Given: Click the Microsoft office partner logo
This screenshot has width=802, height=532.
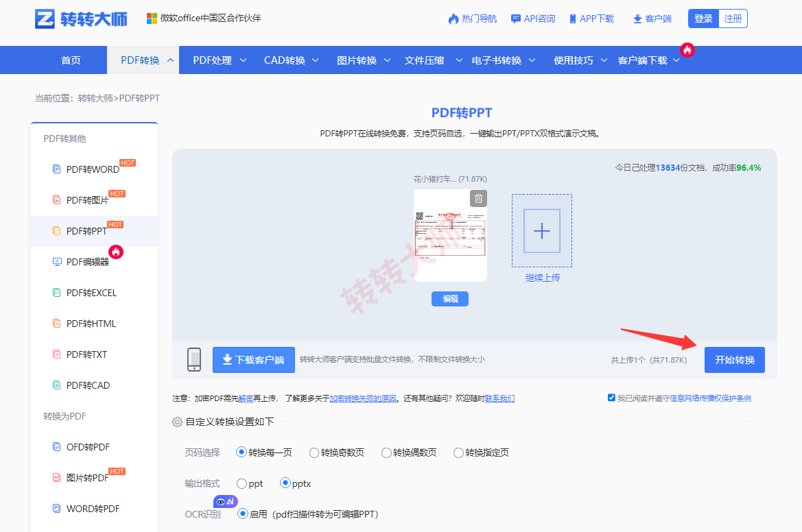Looking at the screenshot, I should click(152, 19).
